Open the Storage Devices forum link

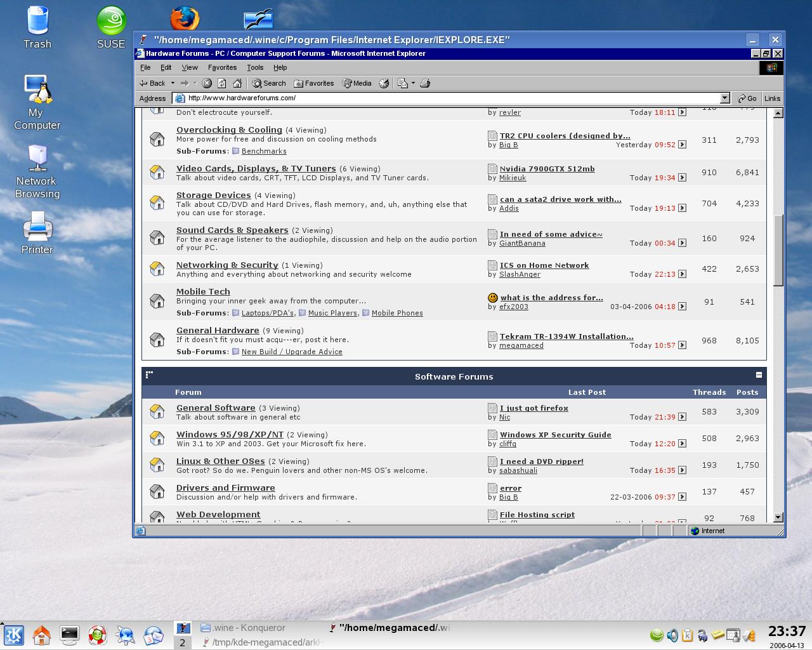(214, 195)
